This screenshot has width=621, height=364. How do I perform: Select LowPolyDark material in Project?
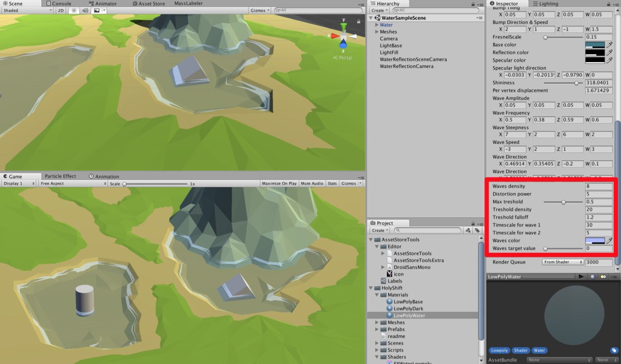tap(408, 309)
